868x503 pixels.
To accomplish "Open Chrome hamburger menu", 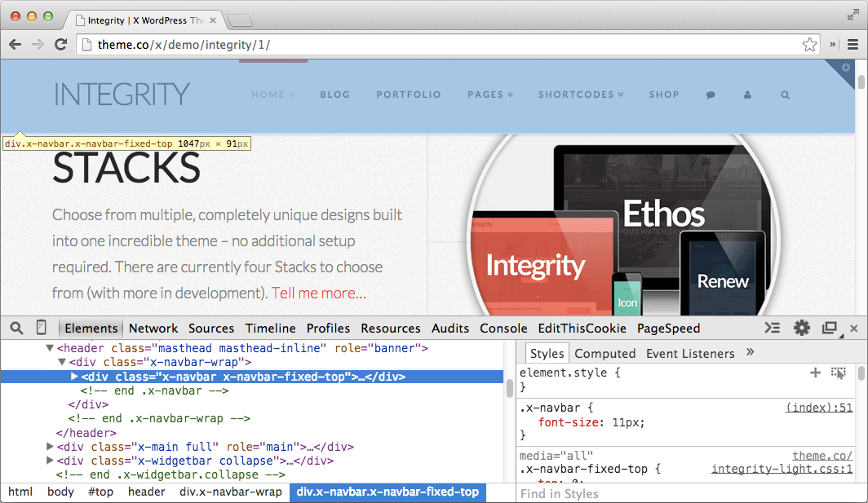I will 852,45.
